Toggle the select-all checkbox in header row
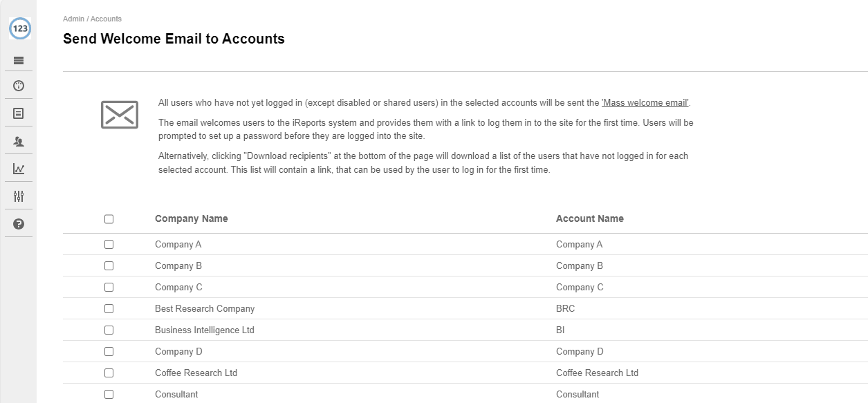 coord(109,219)
